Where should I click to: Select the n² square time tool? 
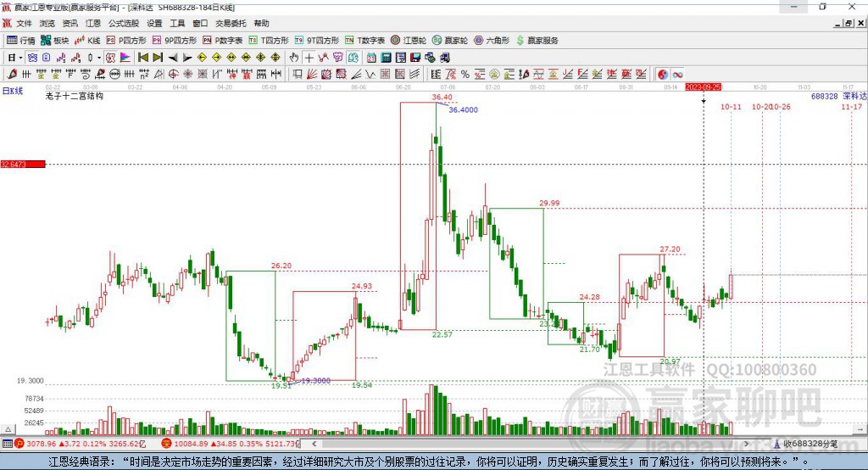144,74
